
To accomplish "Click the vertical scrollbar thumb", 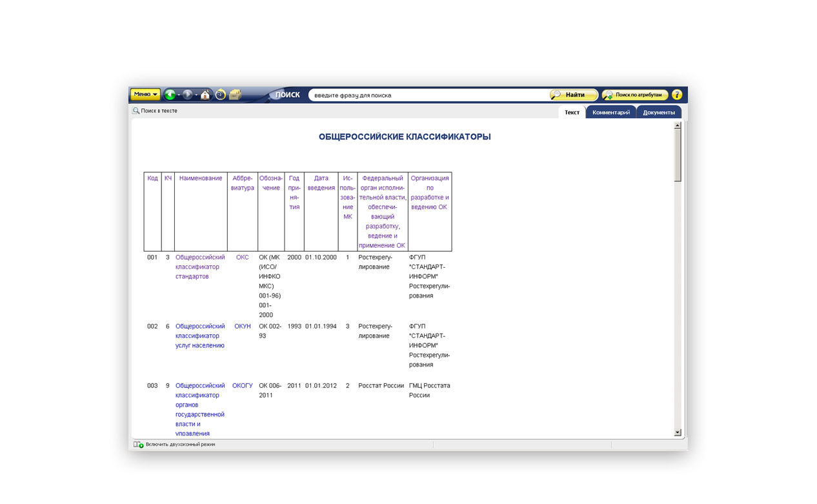I will pos(678,155).
